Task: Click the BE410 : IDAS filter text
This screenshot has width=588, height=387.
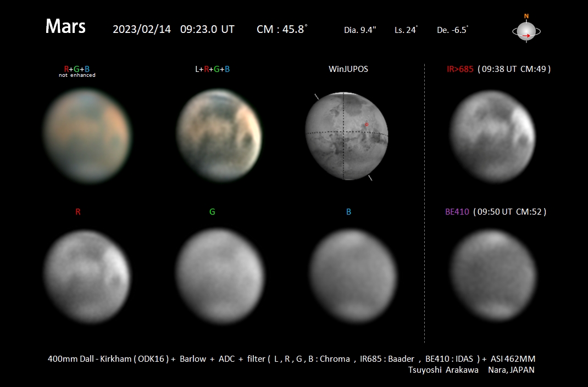Action: point(450,359)
